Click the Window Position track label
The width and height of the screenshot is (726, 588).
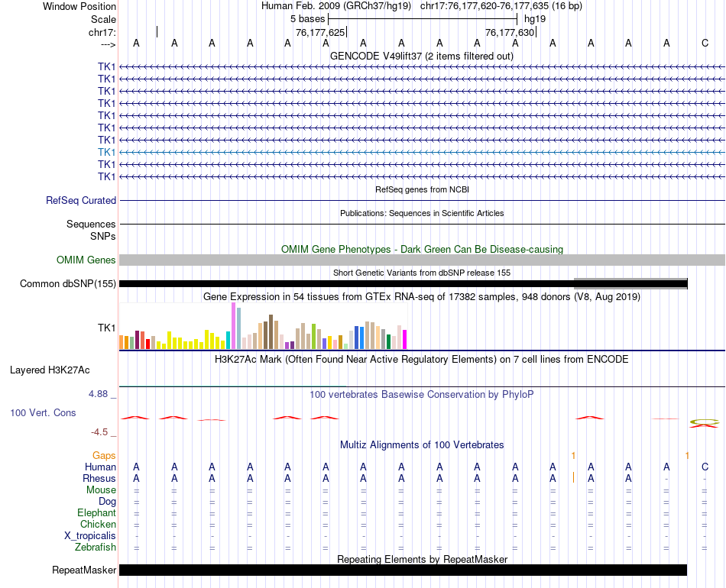pyautogui.click(x=79, y=6)
